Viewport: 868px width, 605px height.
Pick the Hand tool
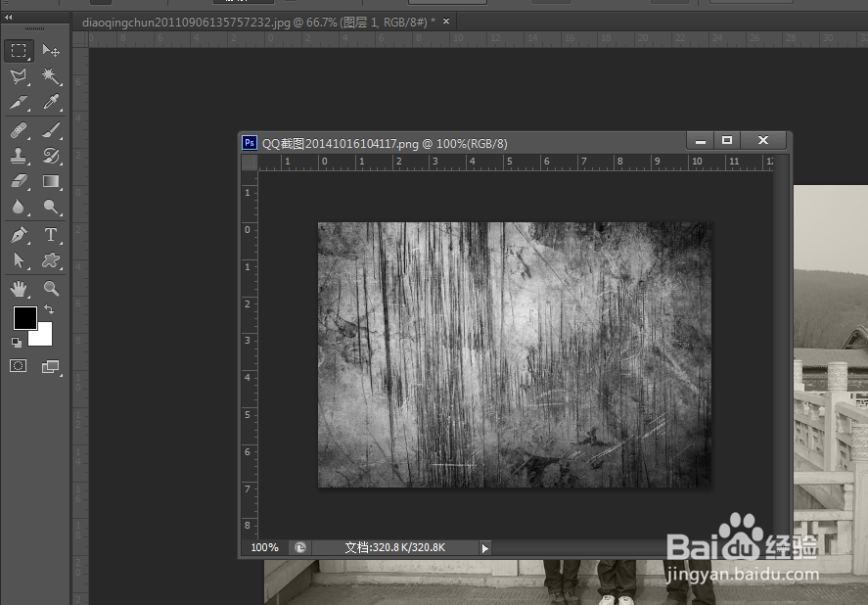tap(19, 288)
